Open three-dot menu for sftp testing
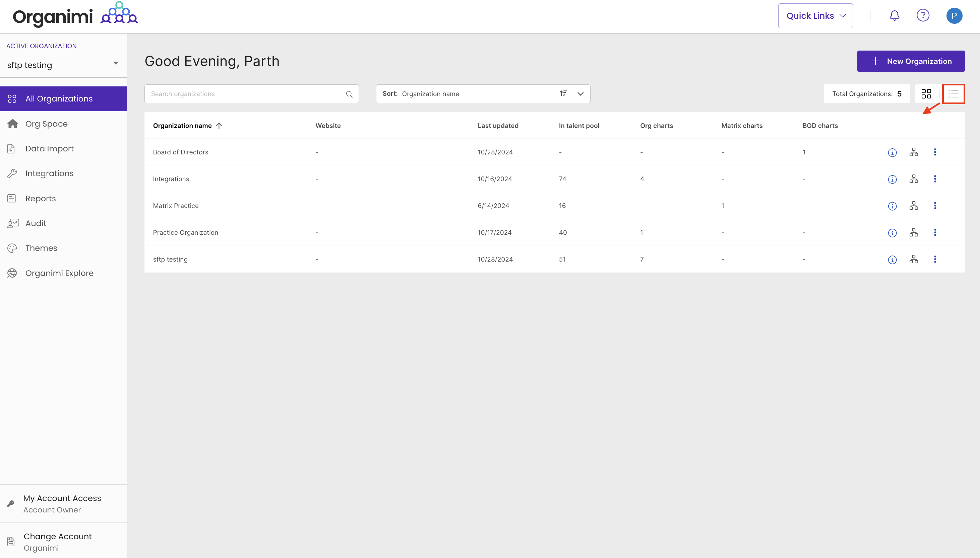 coord(935,259)
